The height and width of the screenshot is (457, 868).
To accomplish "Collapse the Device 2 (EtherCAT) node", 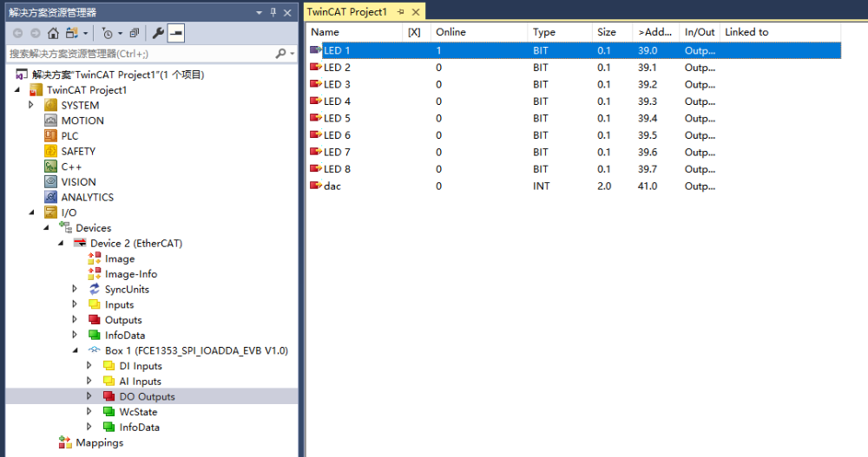I will pyautogui.click(x=61, y=243).
